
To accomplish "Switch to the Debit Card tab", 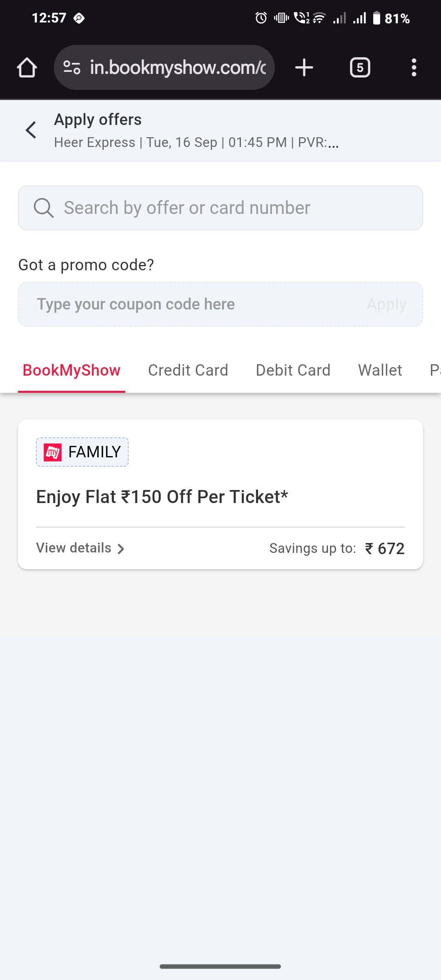I will pos(293,370).
